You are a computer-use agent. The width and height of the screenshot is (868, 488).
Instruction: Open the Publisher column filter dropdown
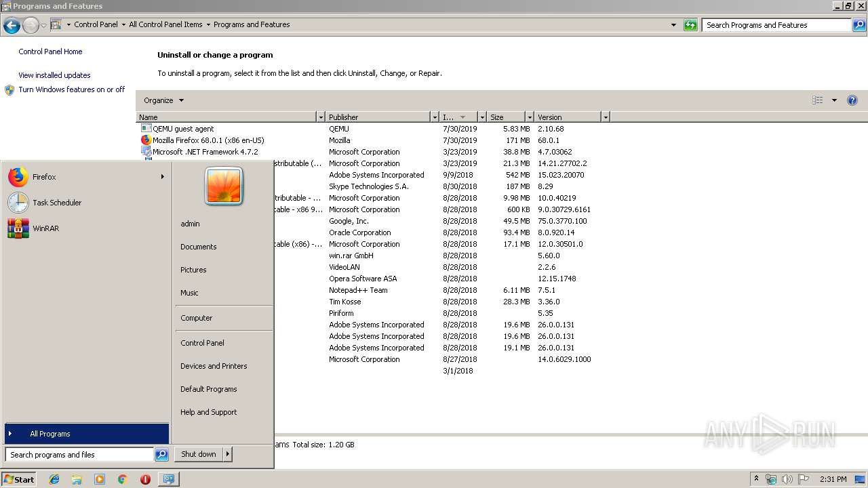pos(435,117)
